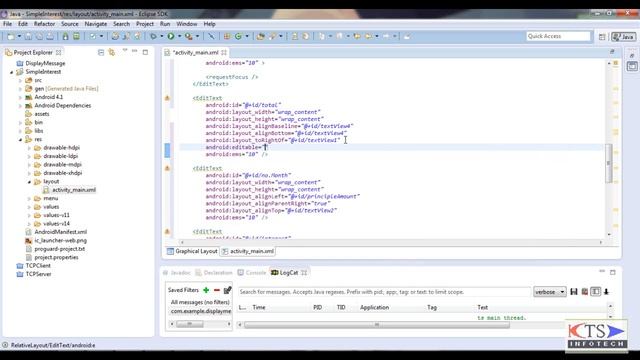Click the New Java Package icon

click(x=227, y=36)
